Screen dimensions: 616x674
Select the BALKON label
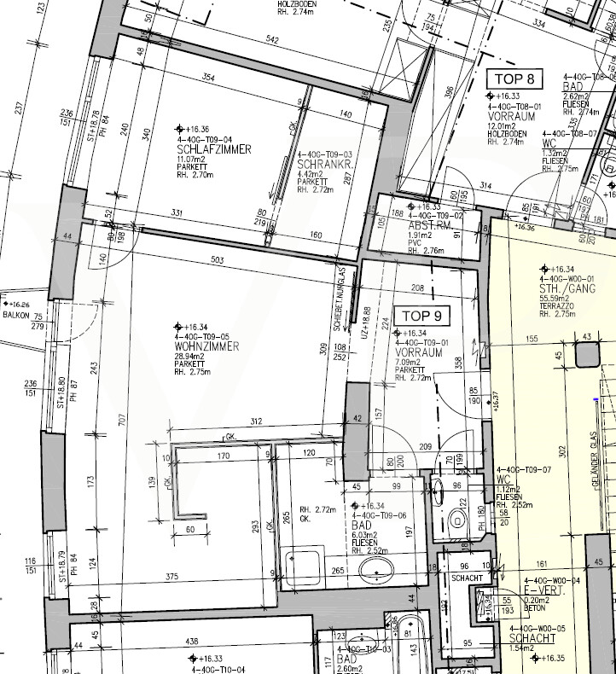click(16, 315)
